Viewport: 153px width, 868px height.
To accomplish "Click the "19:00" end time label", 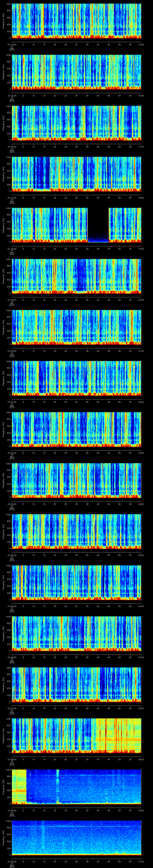I will pyautogui.click(x=141, y=249).
